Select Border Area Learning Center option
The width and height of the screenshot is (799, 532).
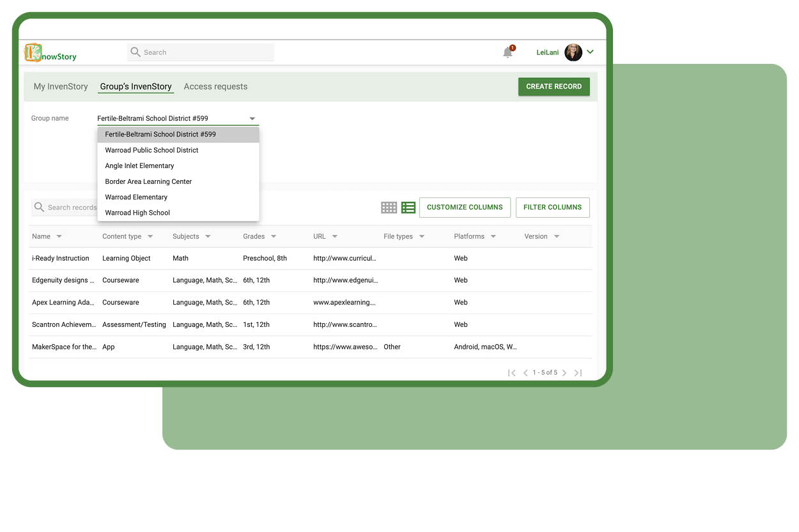[x=178, y=181]
